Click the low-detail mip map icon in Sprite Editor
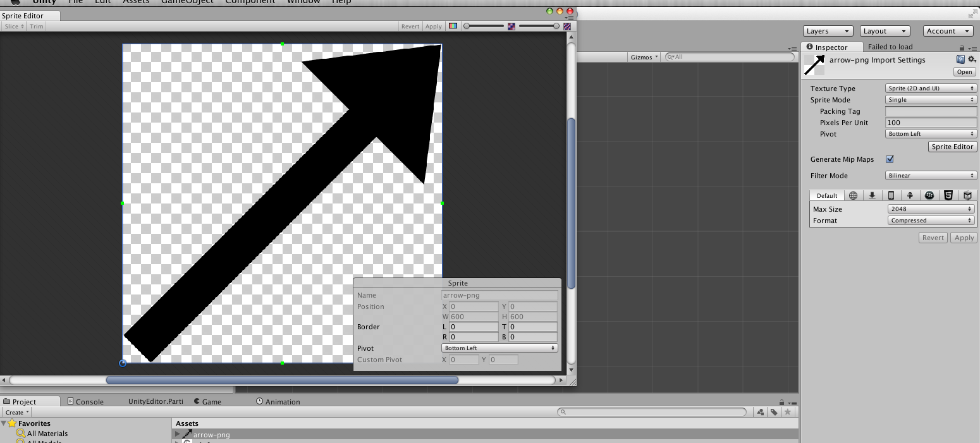This screenshot has width=980, height=443. click(x=511, y=27)
